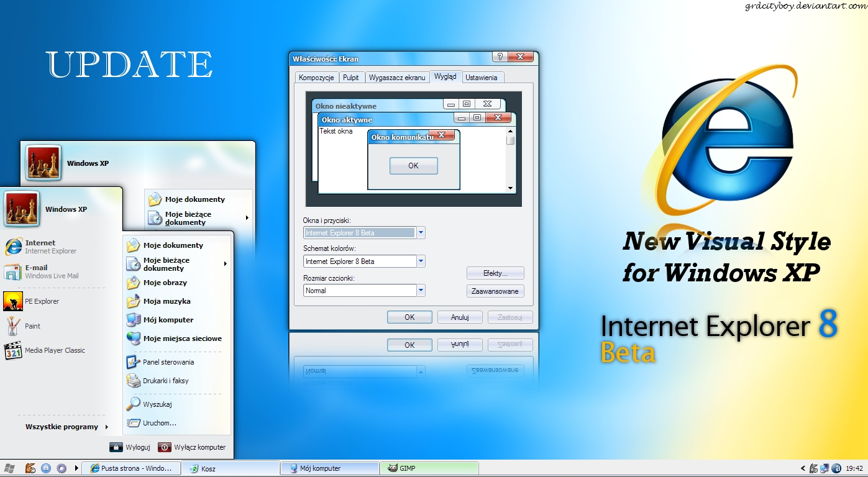Viewport: 868px width, 477px height.
Task: Click the Okno aktywne preview title bar
Action: click(x=417, y=119)
